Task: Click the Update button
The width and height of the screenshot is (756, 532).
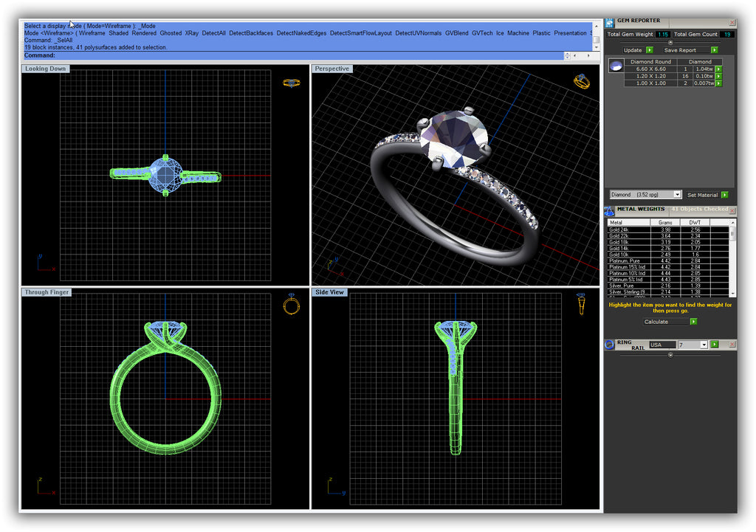Action: coord(633,50)
